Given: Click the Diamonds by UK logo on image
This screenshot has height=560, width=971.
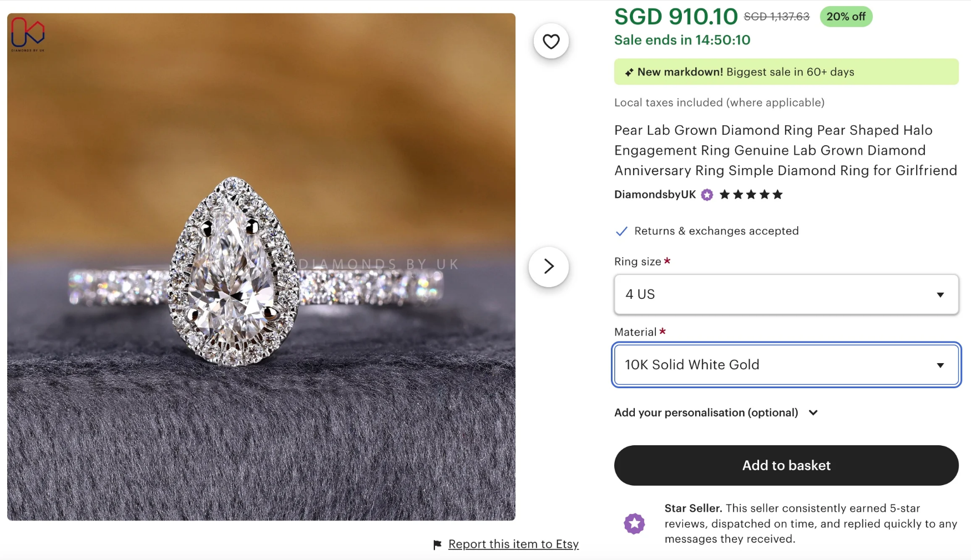Looking at the screenshot, I should [x=28, y=33].
